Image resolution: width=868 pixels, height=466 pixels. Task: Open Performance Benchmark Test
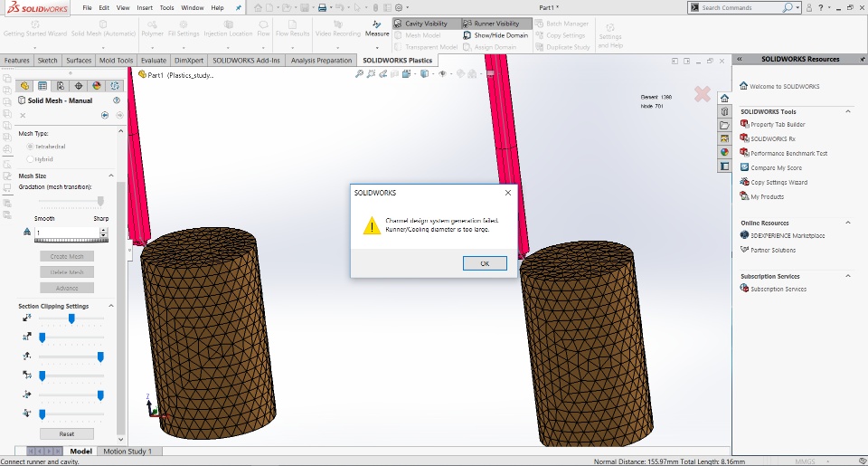tap(784, 153)
